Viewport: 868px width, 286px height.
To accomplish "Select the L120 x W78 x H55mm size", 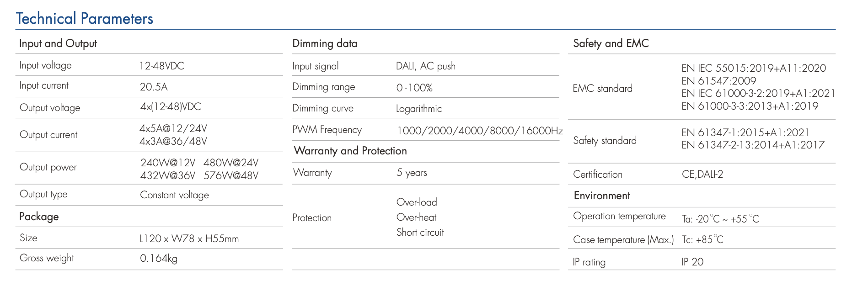I will tap(189, 238).
